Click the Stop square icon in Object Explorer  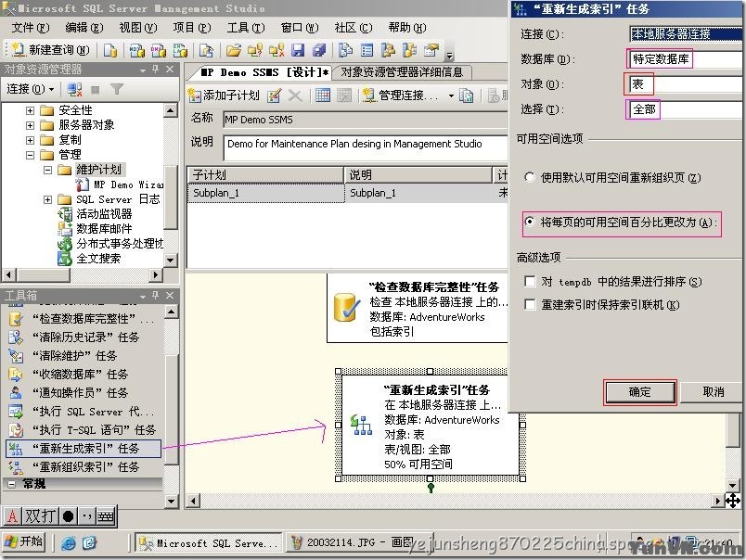point(96,89)
